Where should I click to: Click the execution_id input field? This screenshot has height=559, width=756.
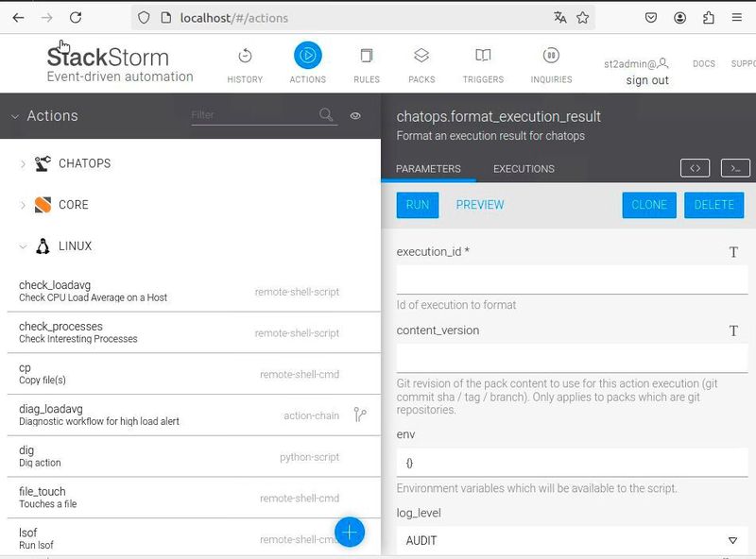573,279
